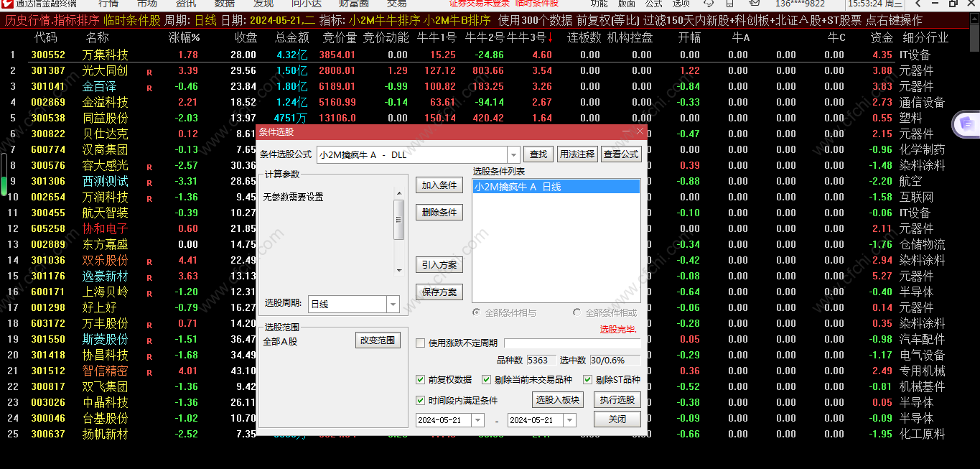This screenshot has width=980, height=469.
Task: Click the 计算参数 vertical scrollbar thumb
Action: 399,220
